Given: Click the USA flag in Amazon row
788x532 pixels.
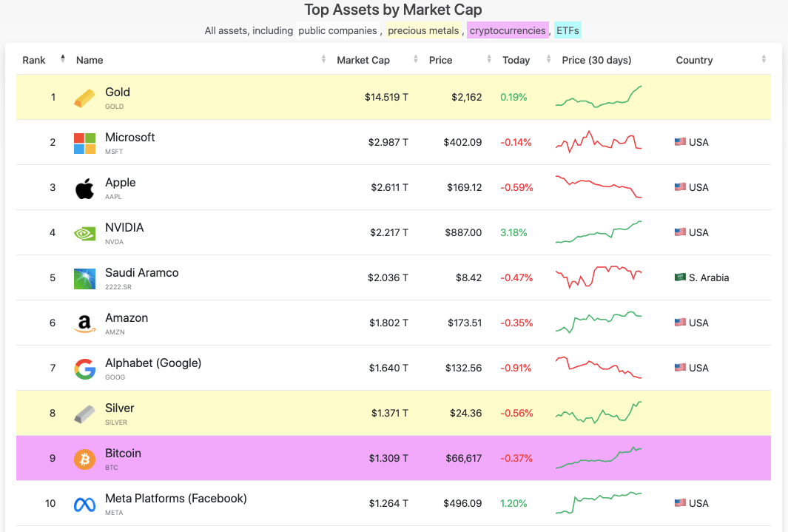Looking at the screenshot, I should coord(680,323).
